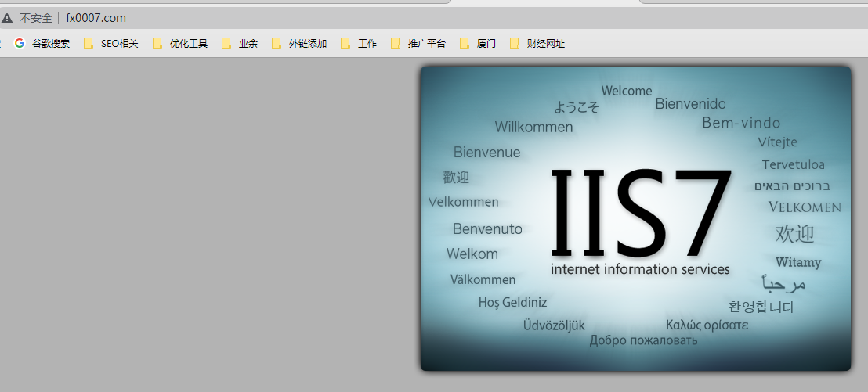Click the 'Tervetuloa' text
The height and width of the screenshot is (392, 868).
794,164
